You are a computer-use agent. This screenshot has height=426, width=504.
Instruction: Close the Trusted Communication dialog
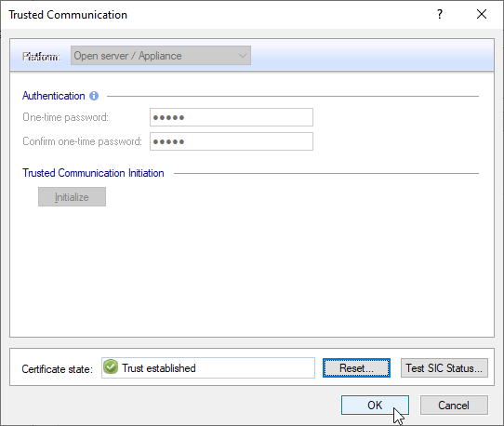[x=481, y=15]
